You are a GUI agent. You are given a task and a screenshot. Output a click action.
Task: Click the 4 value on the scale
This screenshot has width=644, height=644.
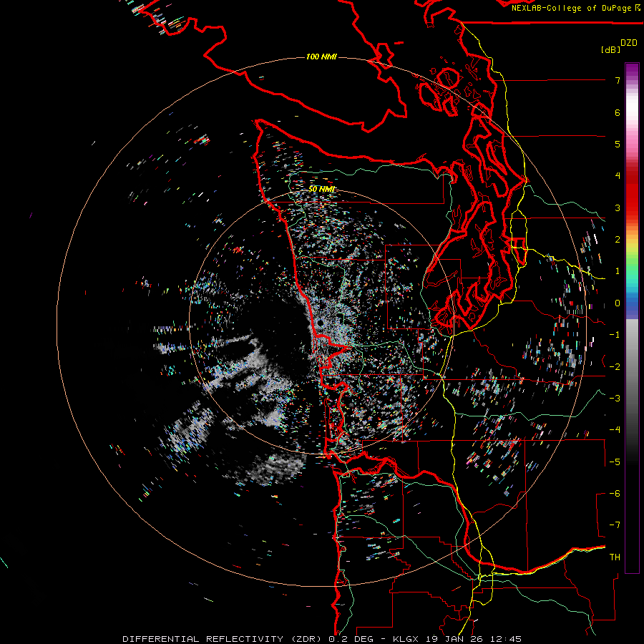[x=618, y=176]
